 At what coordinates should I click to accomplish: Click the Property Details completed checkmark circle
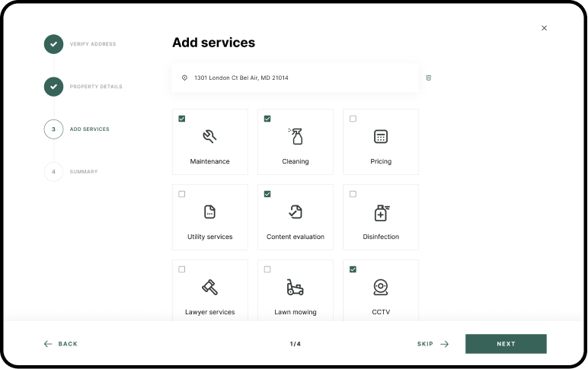click(53, 87)
